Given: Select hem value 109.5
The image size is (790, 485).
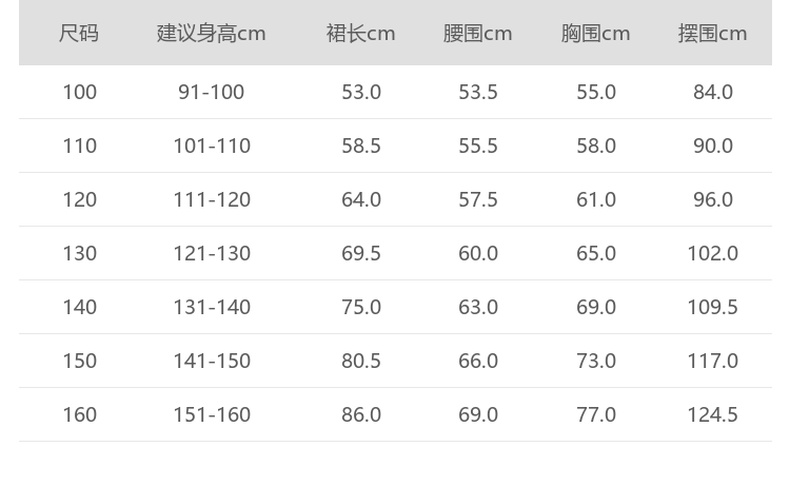Looking at the screenshot, I should point(712,307).
